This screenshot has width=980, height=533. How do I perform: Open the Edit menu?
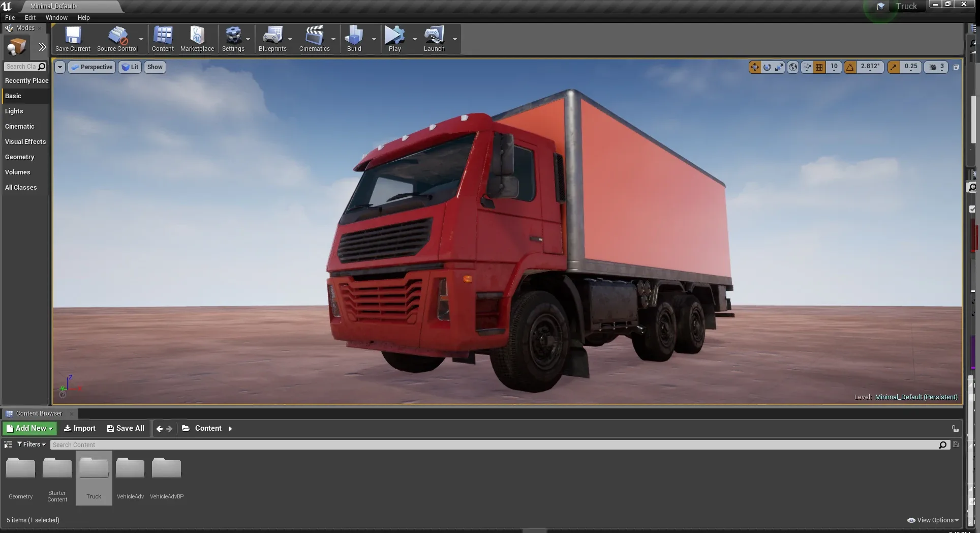[30, 17]
